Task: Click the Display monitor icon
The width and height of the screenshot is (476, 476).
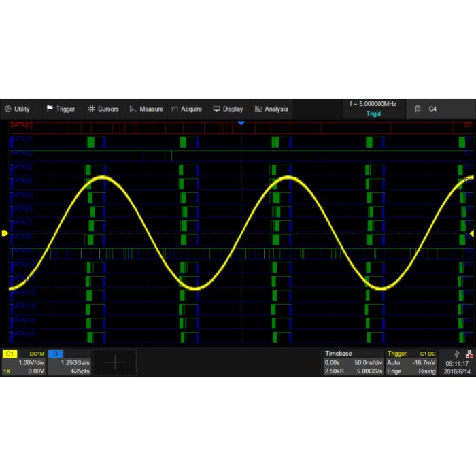Action: tap(216, 109)
